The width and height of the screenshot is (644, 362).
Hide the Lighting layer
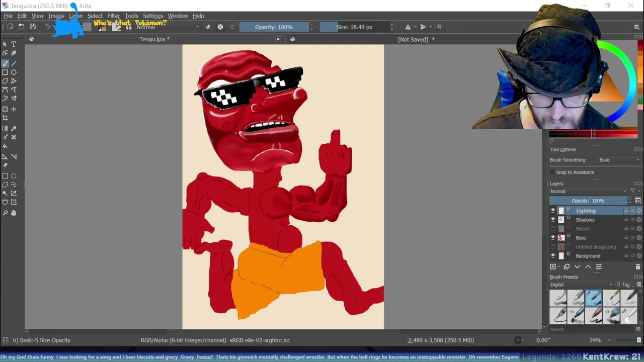553,211
